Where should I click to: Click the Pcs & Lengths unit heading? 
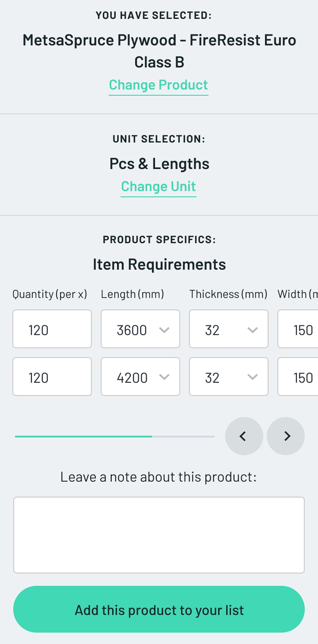[x=159, y=164]
